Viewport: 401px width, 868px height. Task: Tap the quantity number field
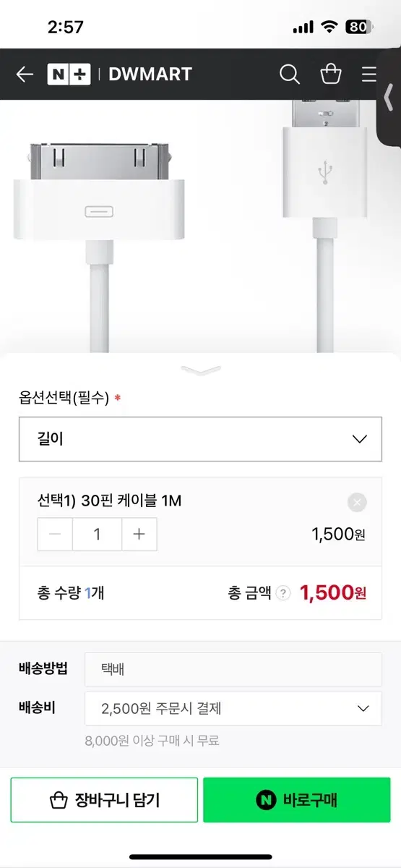(x=97, y=535)
